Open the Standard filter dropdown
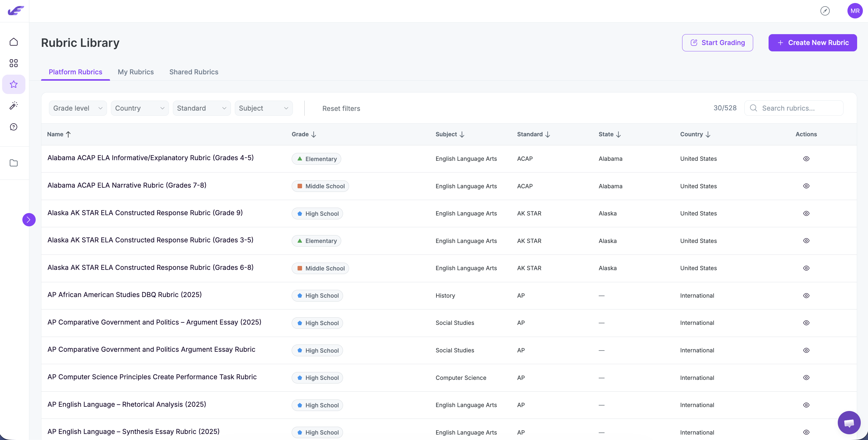Screen dimensions: 868x440 [202, 108]
